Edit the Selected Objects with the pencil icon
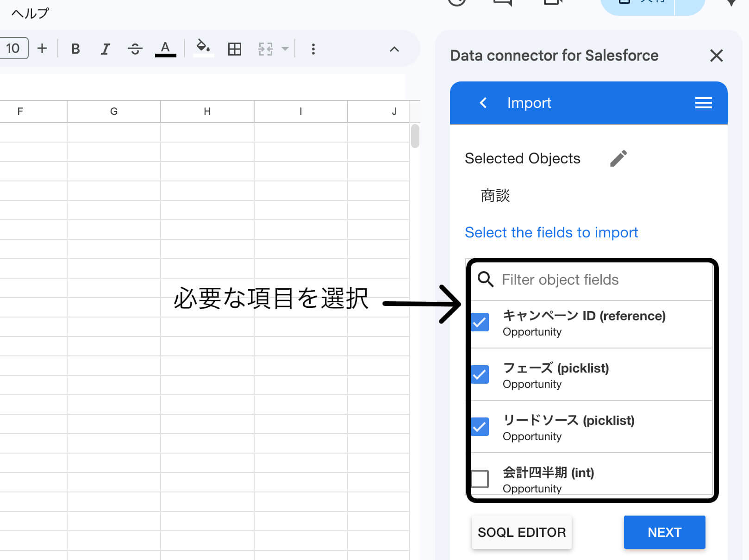The width and height of the screenshot is (749, 560). 619,158
